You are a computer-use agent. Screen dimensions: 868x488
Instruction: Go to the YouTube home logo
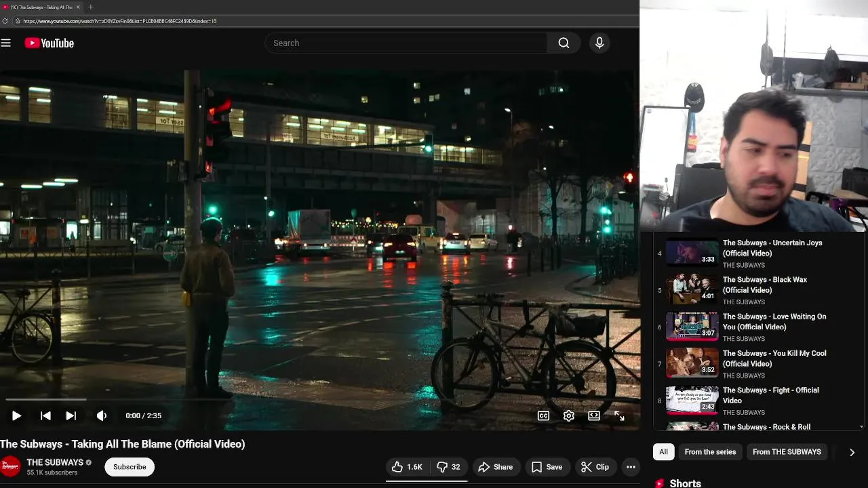pos(49,43)
